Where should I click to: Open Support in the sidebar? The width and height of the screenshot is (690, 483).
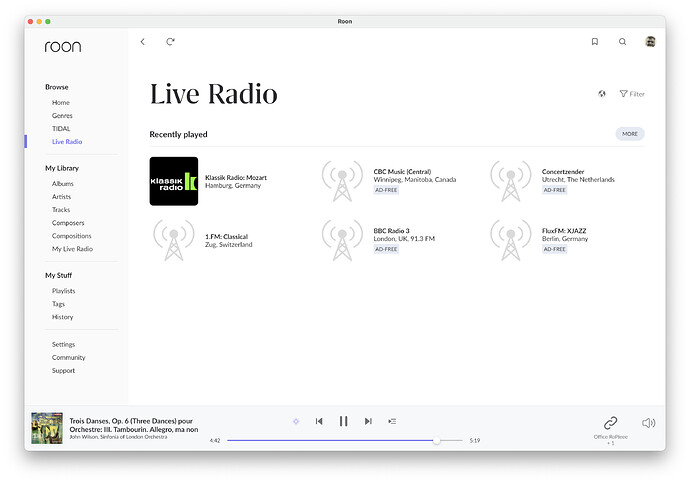(x=63, y=370)
